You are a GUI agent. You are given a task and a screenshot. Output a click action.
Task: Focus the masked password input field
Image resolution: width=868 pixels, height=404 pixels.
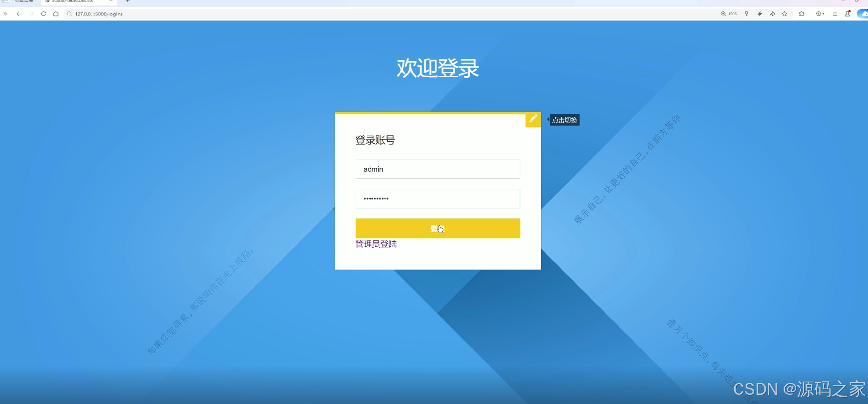pos(437,198)
